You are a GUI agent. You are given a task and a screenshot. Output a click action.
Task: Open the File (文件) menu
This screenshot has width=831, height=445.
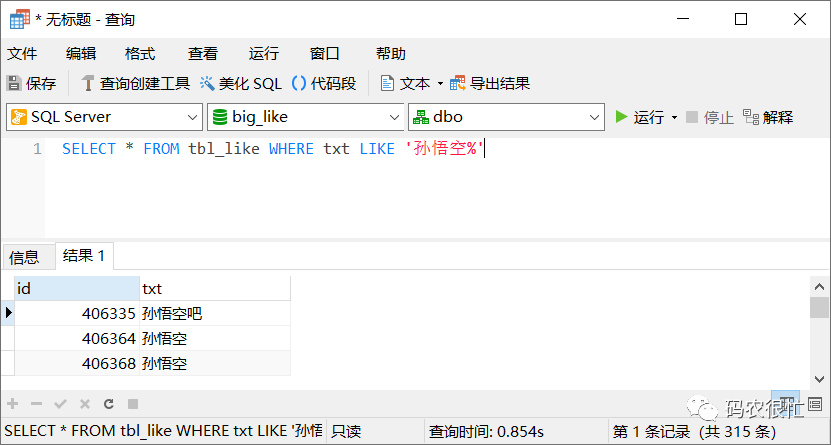tap(22, 54)
